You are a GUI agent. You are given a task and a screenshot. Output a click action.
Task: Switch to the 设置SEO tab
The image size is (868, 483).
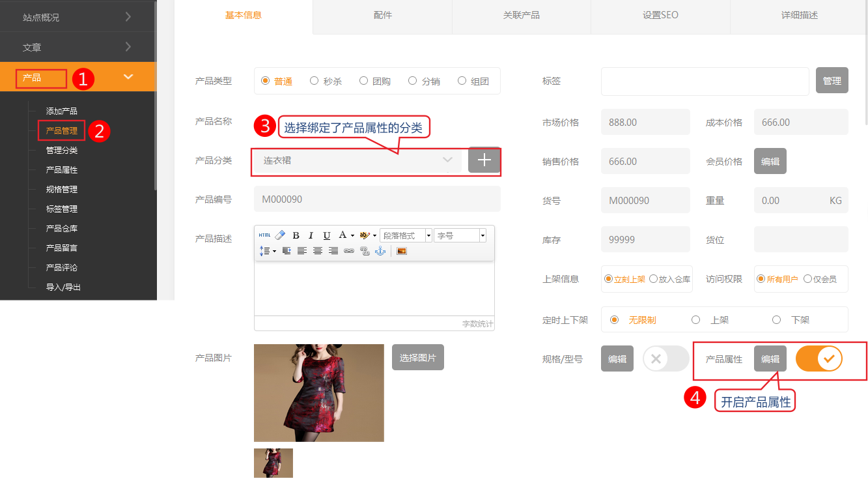tap(660, 15)
